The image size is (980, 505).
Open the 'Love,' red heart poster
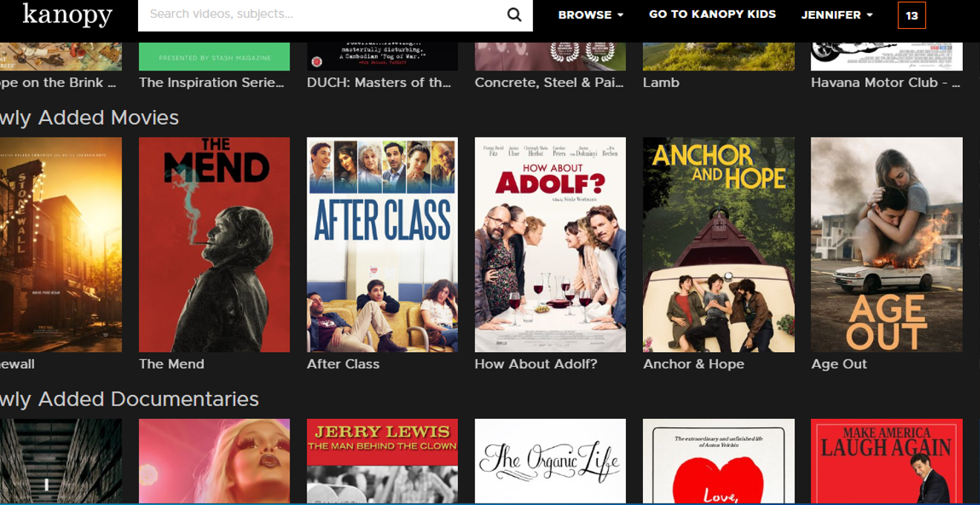tap(719, 461)
